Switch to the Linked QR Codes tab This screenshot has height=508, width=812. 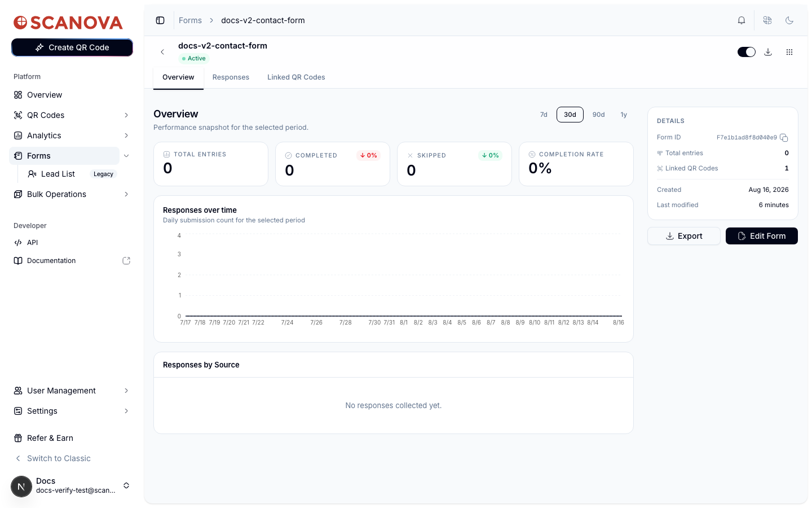(x=296, y=77)
